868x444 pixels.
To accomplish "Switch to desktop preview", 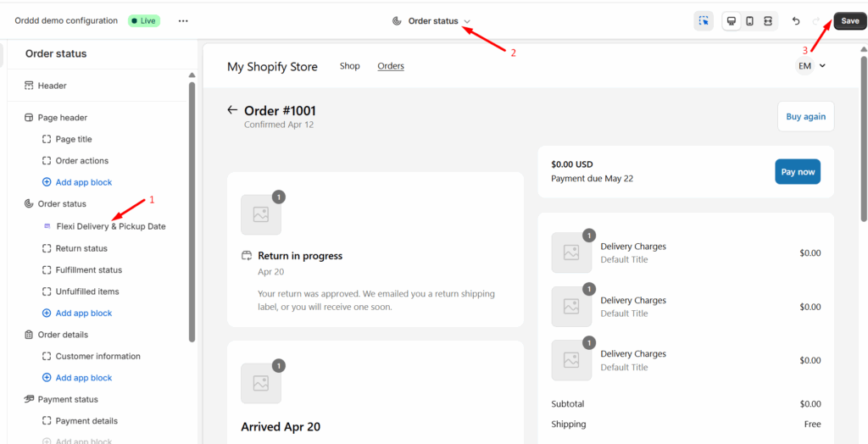I will pyautogui.click(x=732, y=21).
